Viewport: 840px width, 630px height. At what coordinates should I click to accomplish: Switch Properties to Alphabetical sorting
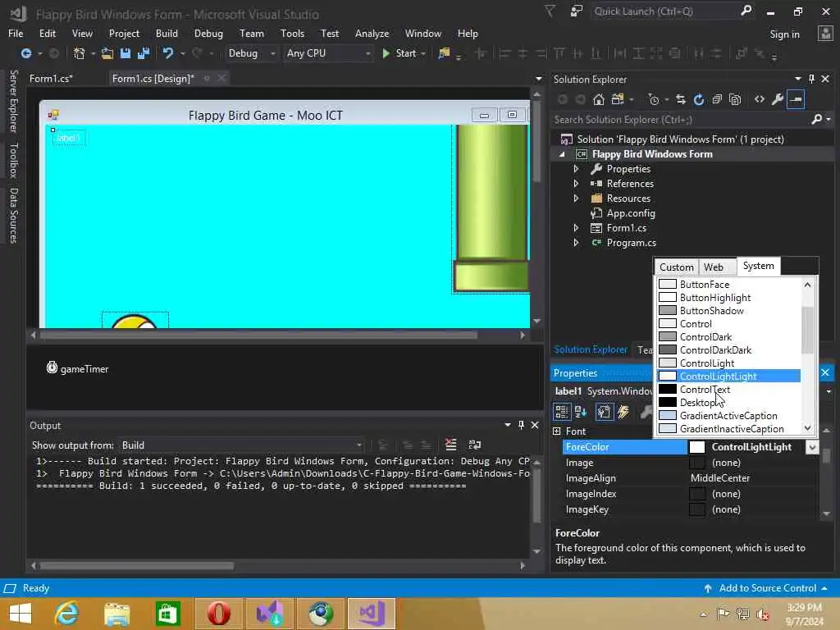click(x=581, y=412)
